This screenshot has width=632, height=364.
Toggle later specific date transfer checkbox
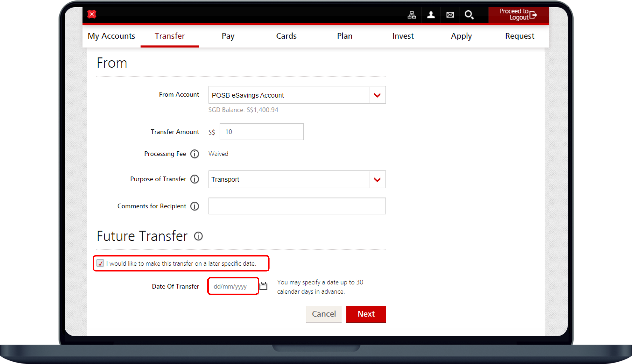[100, 263]
